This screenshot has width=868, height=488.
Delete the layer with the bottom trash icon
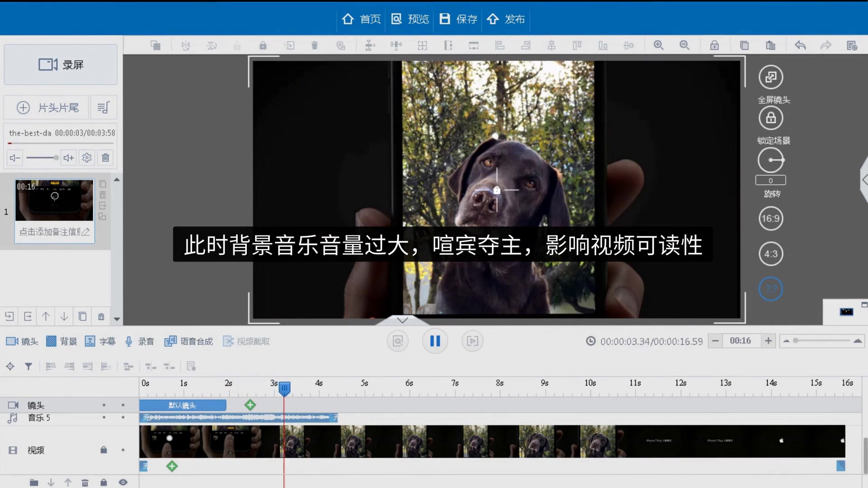(x=85, y=483)
